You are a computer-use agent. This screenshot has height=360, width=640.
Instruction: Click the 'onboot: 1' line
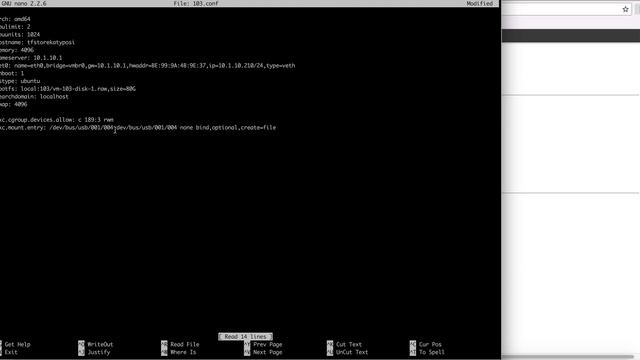pos(12,73)
